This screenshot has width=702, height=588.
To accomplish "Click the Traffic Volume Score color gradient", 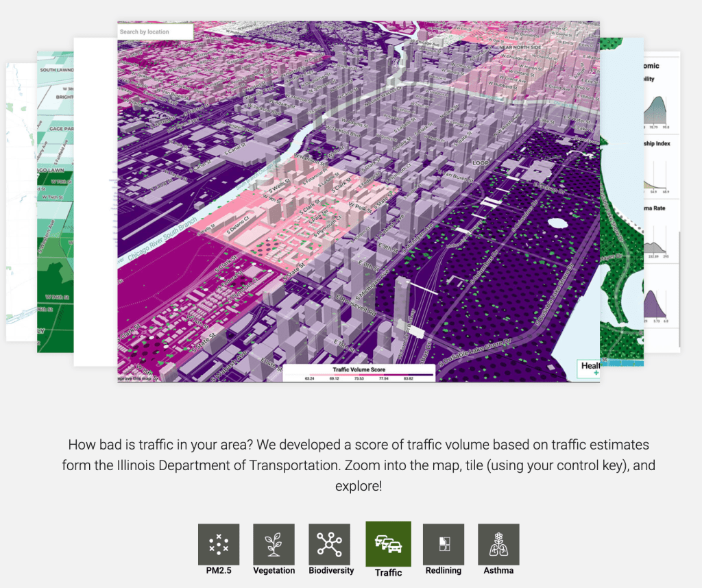I will click(361, 373).
